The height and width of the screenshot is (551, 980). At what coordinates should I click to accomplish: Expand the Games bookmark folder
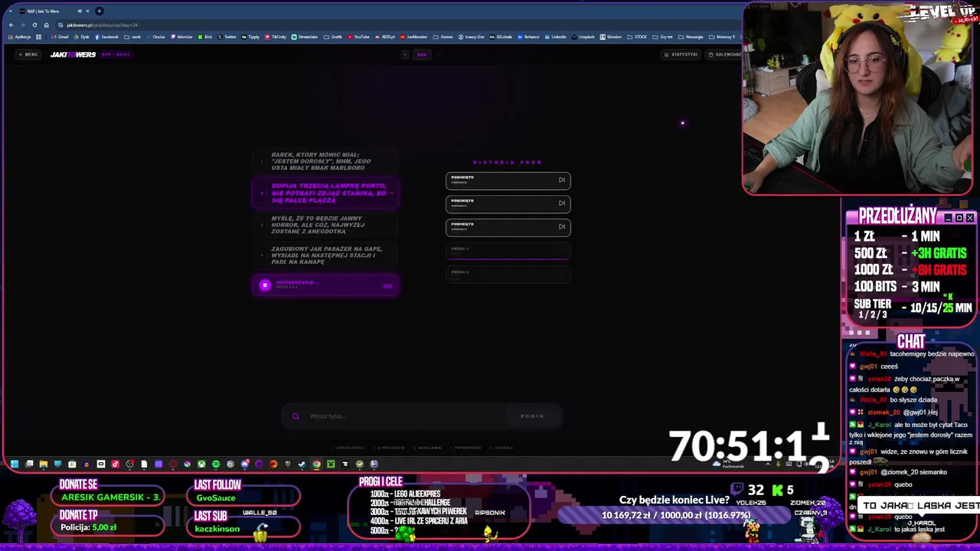pos(443,37)
